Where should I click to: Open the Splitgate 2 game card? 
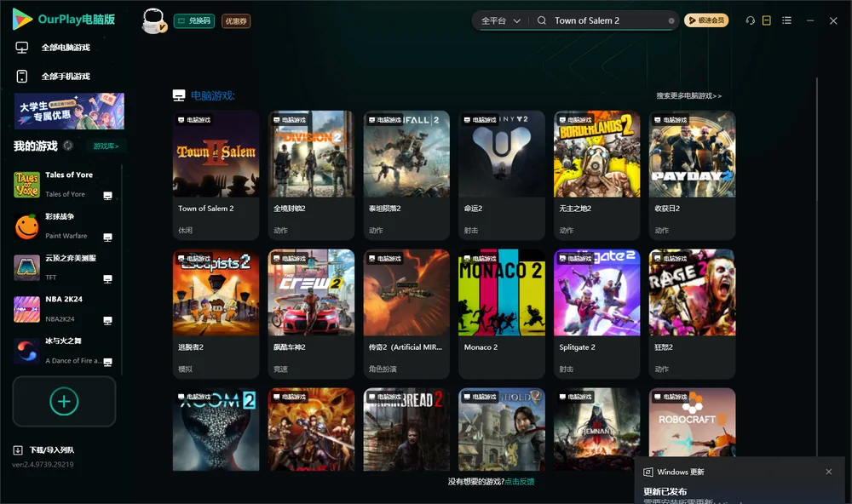[596, 313]
